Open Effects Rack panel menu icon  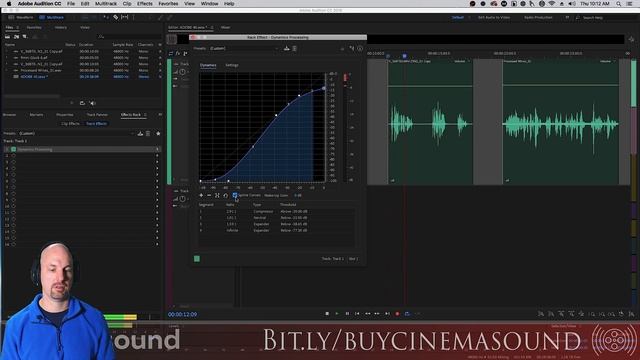[146, 115]
